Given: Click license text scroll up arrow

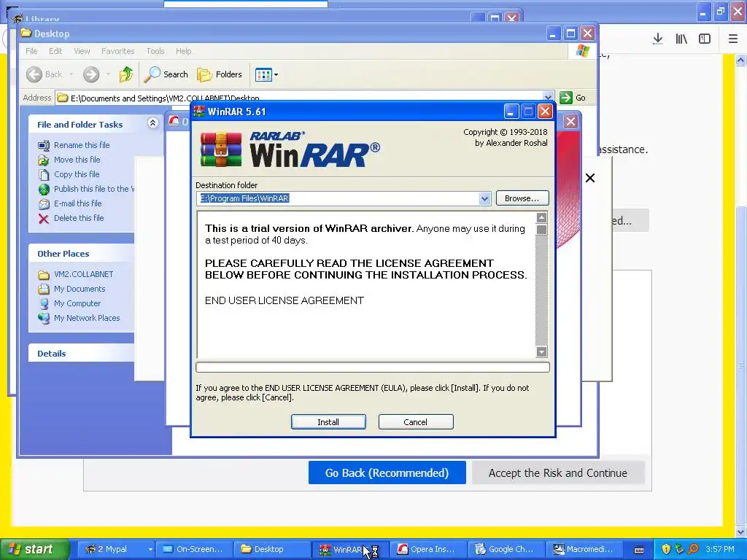Looking at the screenshot, I should [x=541, y=218].
